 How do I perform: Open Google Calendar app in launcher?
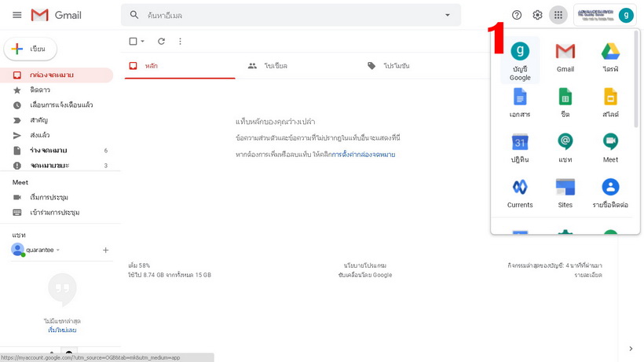(520, 148)
